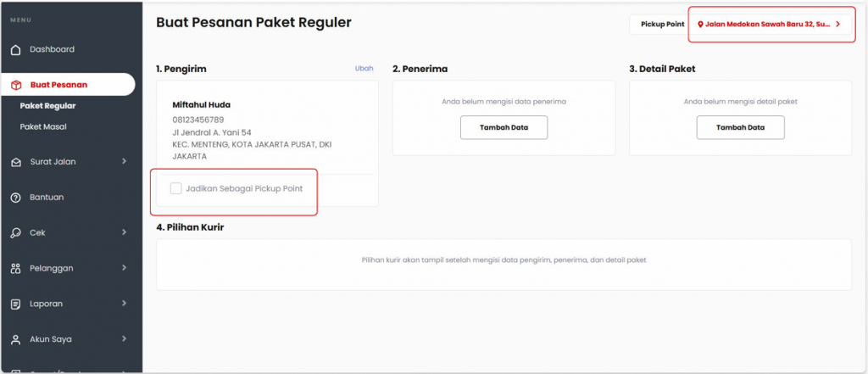
Task: Click the Dashboard home icon
Action: 15,50
